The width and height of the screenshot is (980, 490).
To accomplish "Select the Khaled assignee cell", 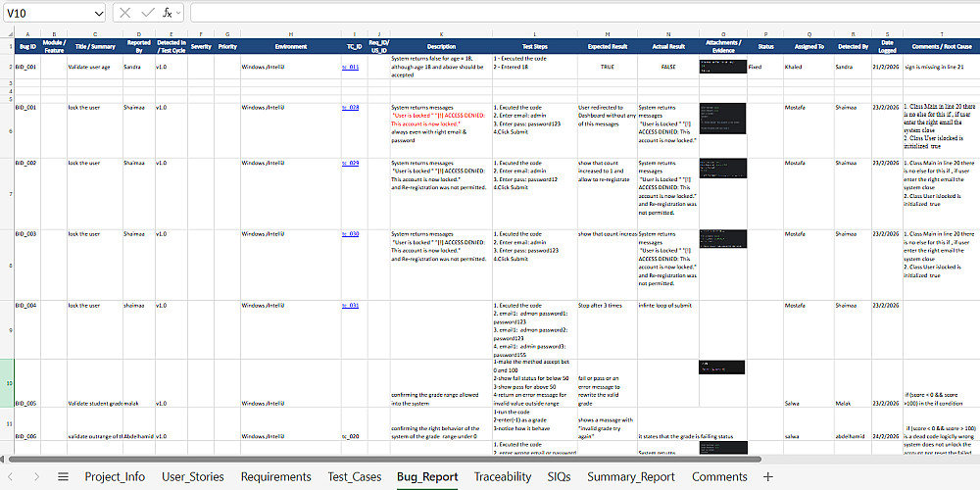I will [x=808, y=67].
